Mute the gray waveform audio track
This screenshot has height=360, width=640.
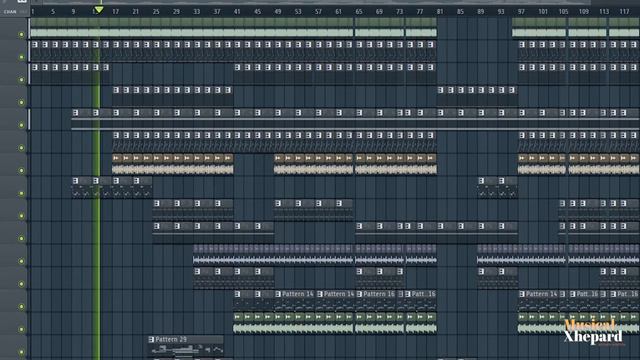(22, 261)
